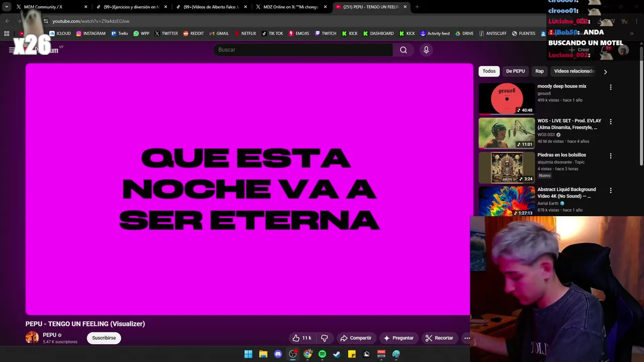Activate voice search microphone
The height and width of the screenshot is (362, 644).
(x=426, y=50)
